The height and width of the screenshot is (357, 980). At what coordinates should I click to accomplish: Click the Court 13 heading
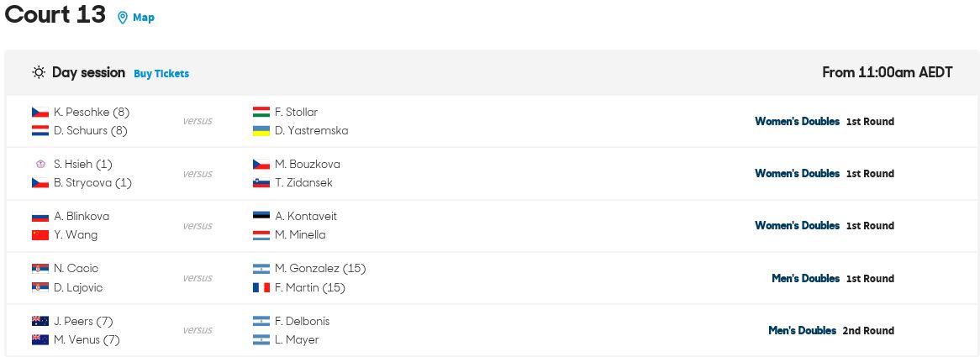point(55,14)
